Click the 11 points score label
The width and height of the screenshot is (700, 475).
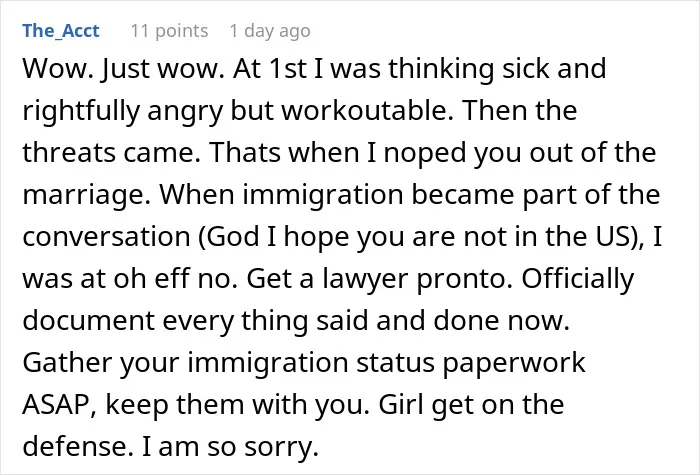click(x=169, y=31)
